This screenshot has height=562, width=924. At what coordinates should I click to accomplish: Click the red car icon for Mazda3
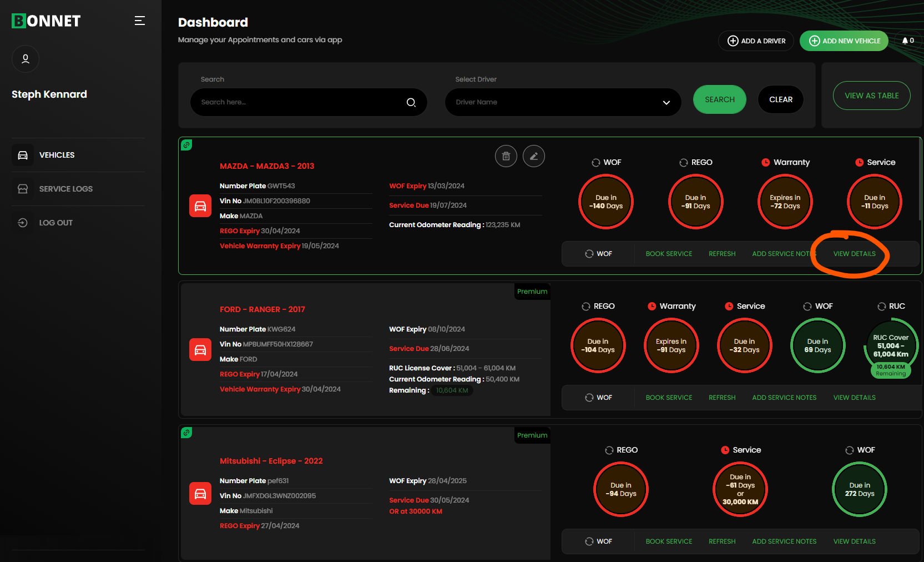coord(200,206)
